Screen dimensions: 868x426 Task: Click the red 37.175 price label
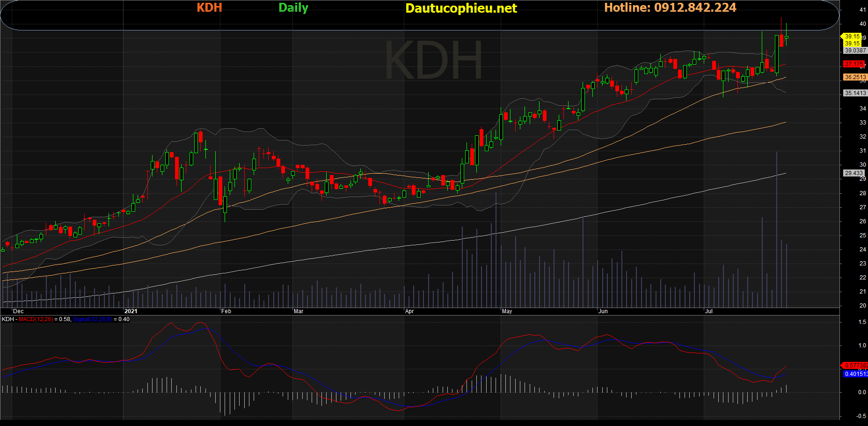tap(854, 64)
